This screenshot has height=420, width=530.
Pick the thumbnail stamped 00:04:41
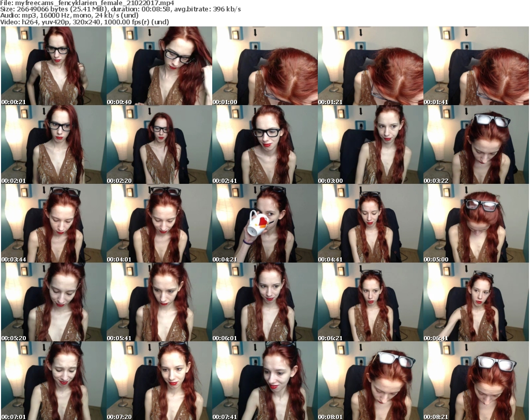[371, 224]
